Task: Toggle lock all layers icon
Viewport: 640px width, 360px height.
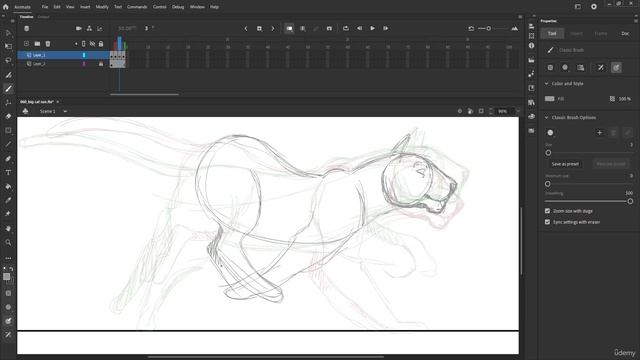Action: [x=101, y=44]
